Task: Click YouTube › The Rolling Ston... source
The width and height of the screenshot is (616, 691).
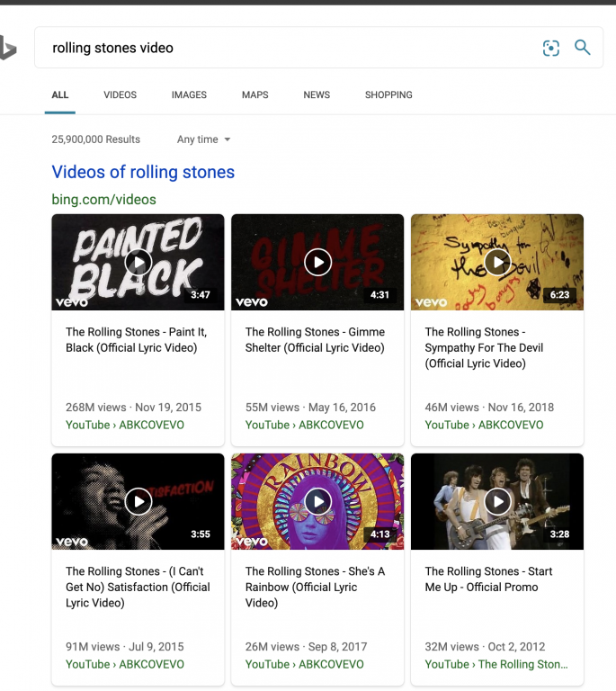Action: click(x=496, y=664)
